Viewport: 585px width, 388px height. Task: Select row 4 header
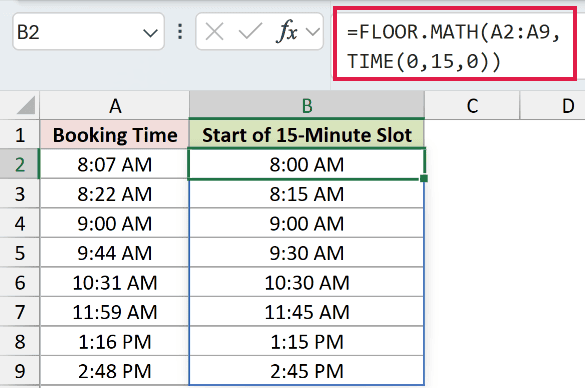coord(20,223)
